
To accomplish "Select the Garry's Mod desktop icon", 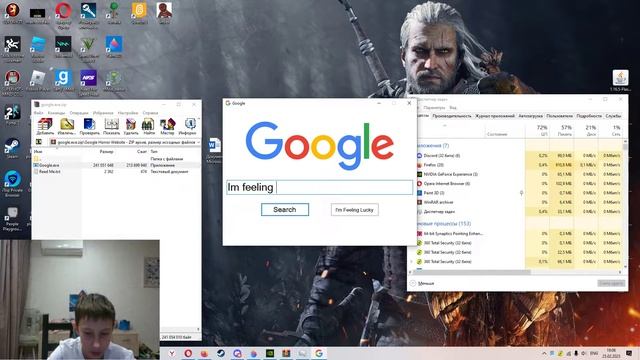I will click(x=63, y=81).
